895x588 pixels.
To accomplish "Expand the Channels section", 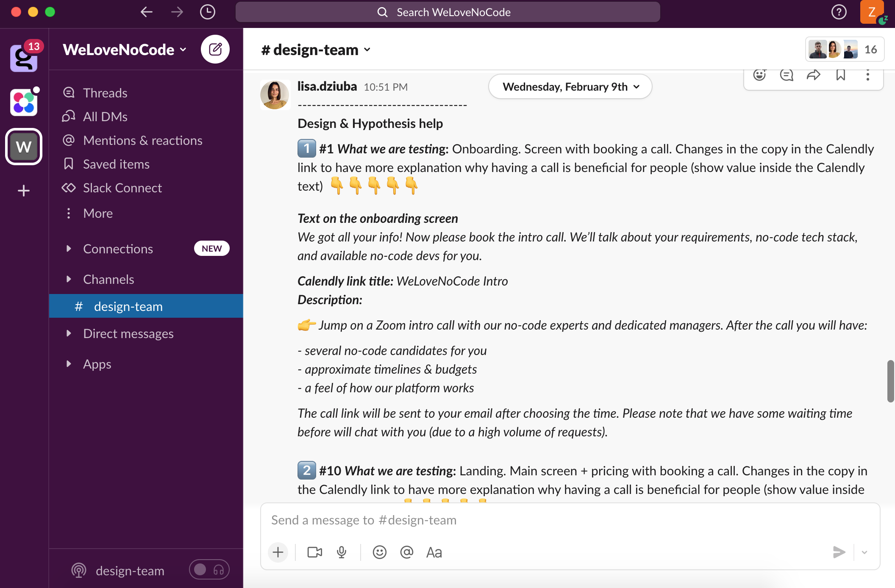I will [69, 279].
